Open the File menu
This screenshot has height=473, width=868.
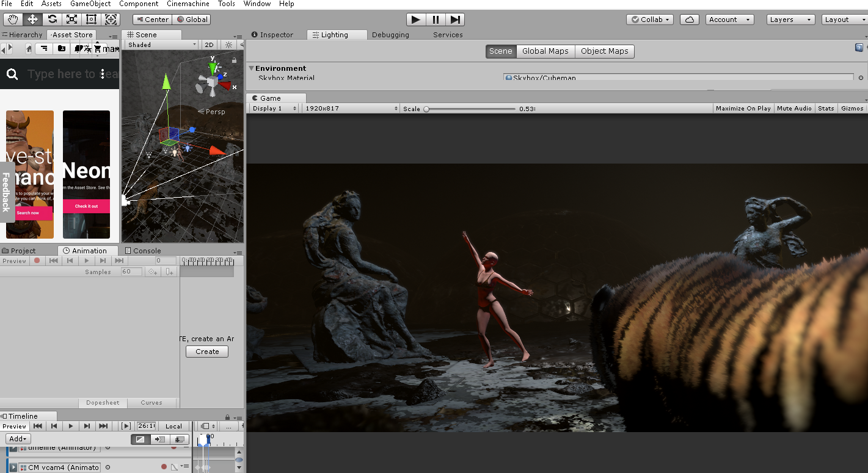coord(7,4)
